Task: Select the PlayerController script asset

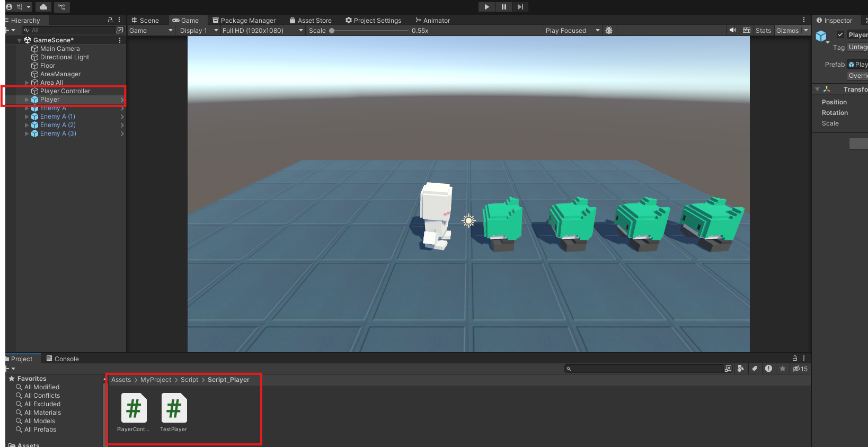Action: point(134,413)
